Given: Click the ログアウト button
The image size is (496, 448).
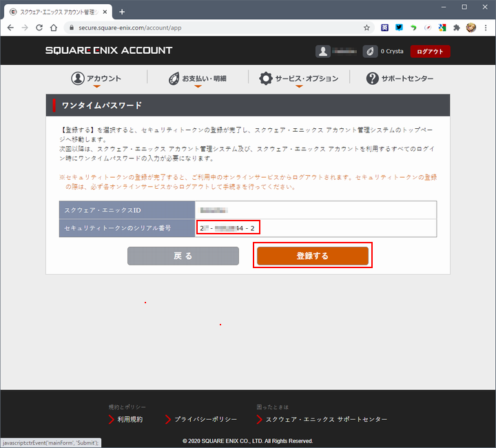Looking at the screenshot, I should point(430,51).
